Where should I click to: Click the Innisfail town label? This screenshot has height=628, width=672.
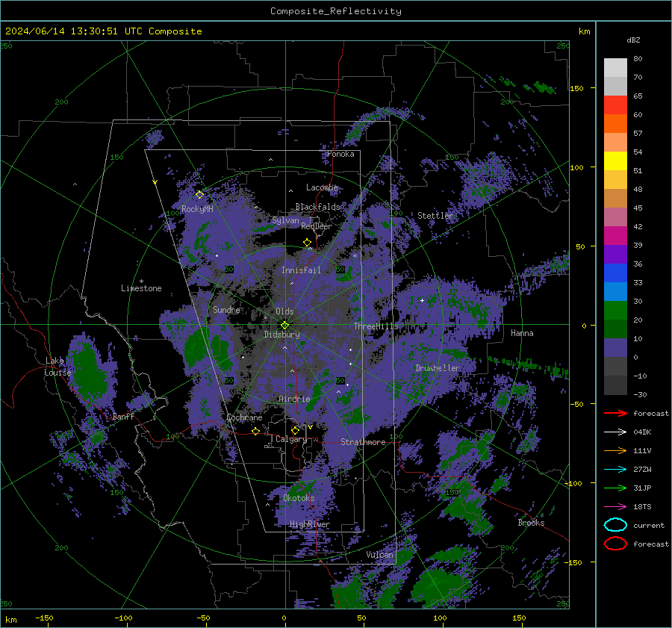point(301,270)
